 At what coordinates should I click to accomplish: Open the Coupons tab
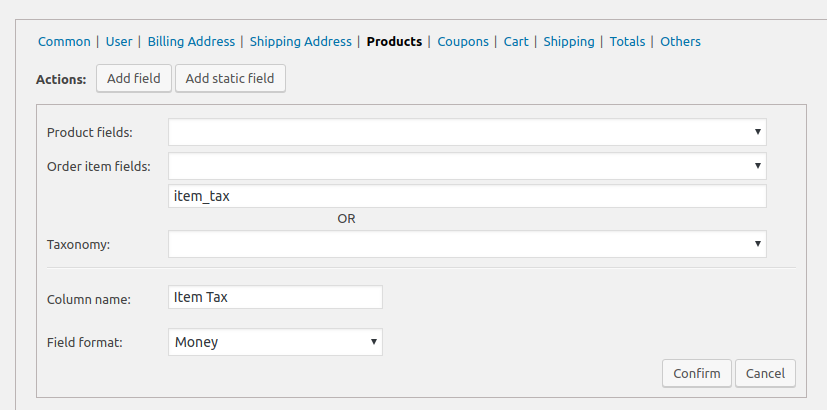463,42
